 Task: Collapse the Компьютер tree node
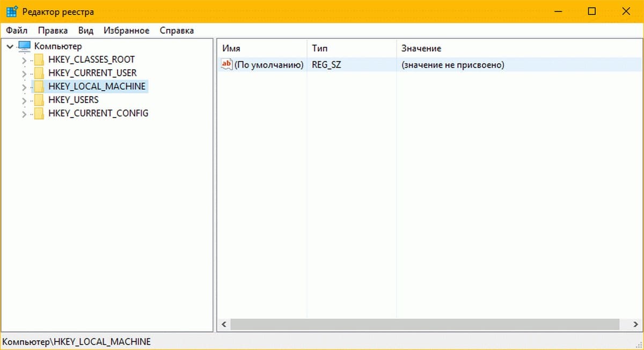click(10, 46)
